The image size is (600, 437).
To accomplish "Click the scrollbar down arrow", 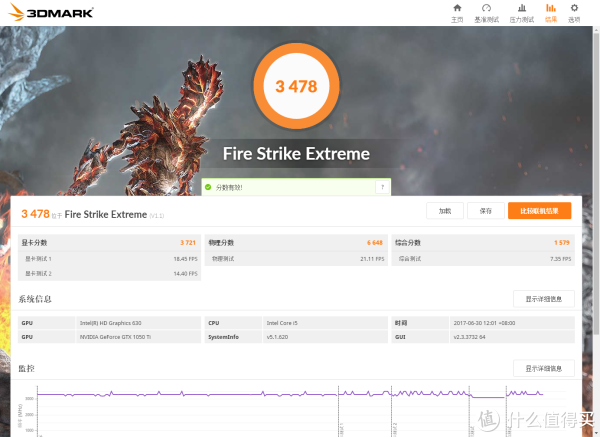I will tap(596, 433).
